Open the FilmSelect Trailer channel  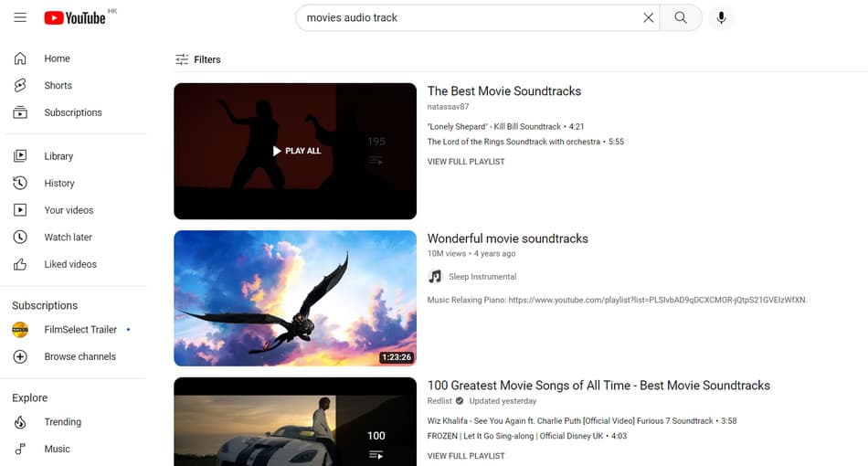[80, 330]
